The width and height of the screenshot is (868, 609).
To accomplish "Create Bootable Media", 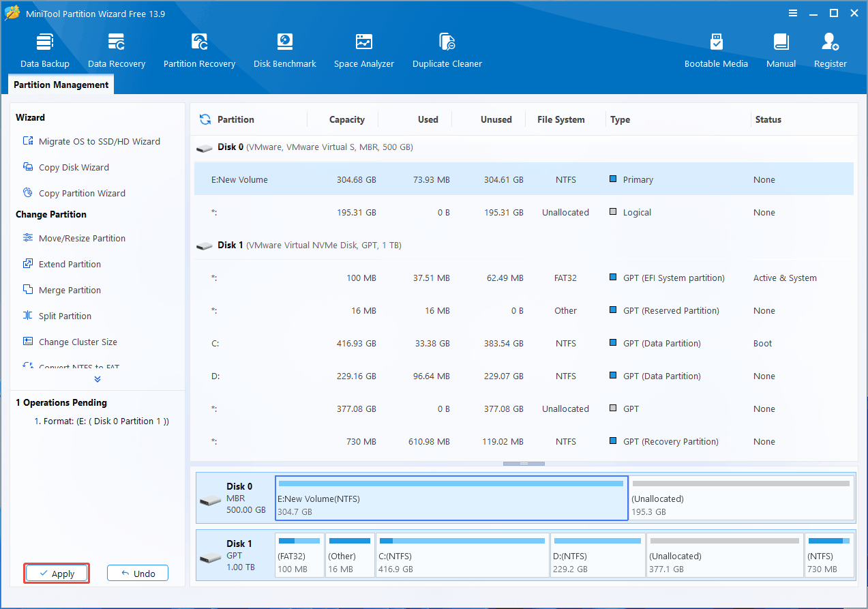I will click(x=716, y=50).
